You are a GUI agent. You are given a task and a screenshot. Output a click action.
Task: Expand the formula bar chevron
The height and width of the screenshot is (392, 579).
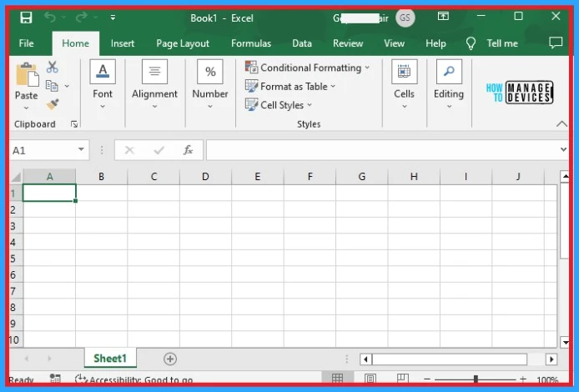click(563, 149)
